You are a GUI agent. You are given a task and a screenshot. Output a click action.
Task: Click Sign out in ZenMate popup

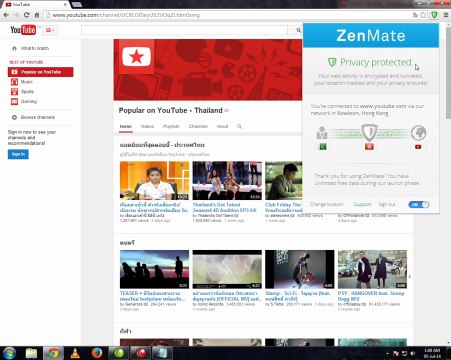coord(387,204)
